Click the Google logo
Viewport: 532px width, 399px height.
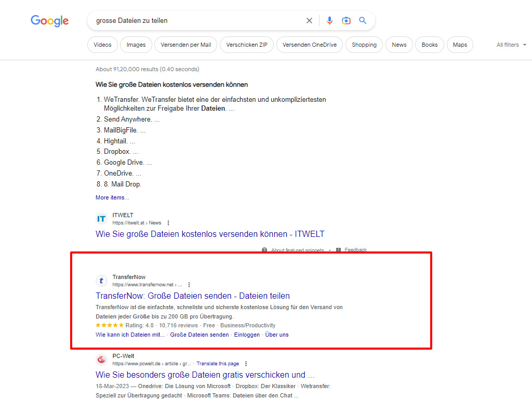pyautogui.click(x=49, y=21)
